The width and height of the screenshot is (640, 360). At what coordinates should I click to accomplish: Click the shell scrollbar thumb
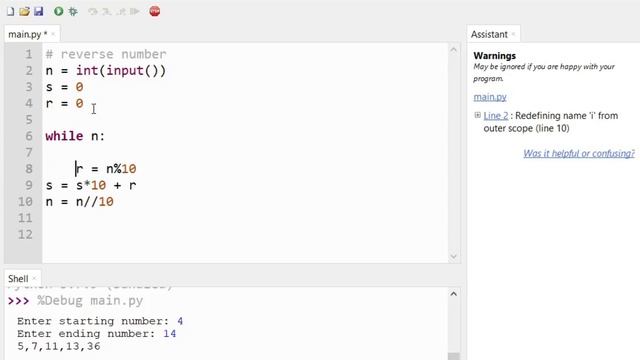point(453,356)
